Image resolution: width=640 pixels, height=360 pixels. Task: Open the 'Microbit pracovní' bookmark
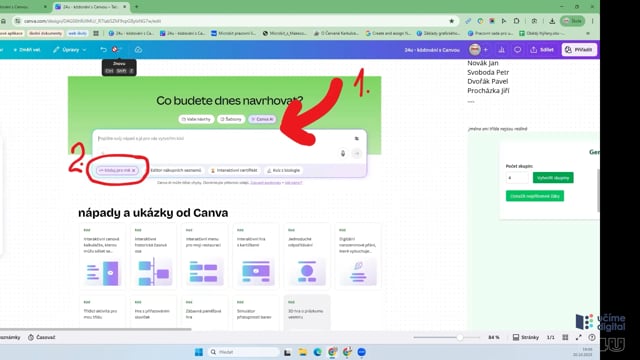[x=233, y=33]
